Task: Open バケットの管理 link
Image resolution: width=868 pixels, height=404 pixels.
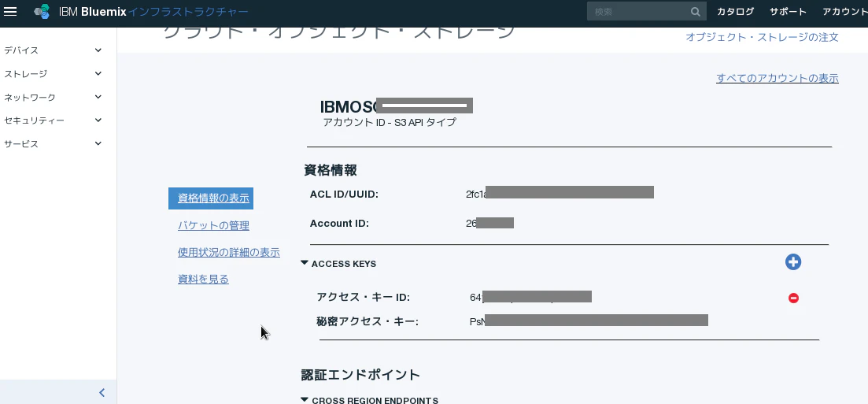Action: click(x=214, y=226)
